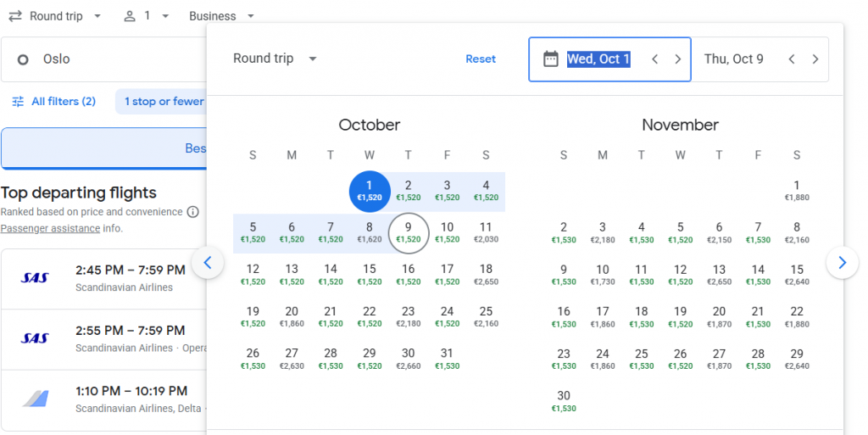
Task: Select October 1 departure date
Action: (370, 192)
